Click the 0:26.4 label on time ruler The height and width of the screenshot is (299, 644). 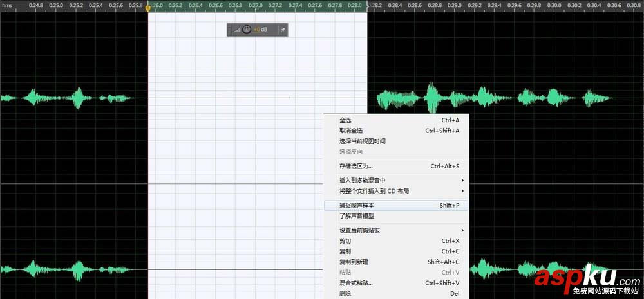pos(196,5)
